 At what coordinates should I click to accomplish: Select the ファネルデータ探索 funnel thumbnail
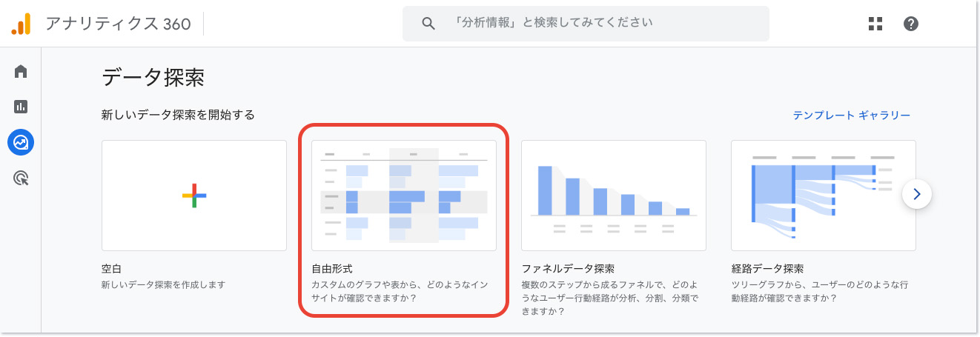pos(614,196)
